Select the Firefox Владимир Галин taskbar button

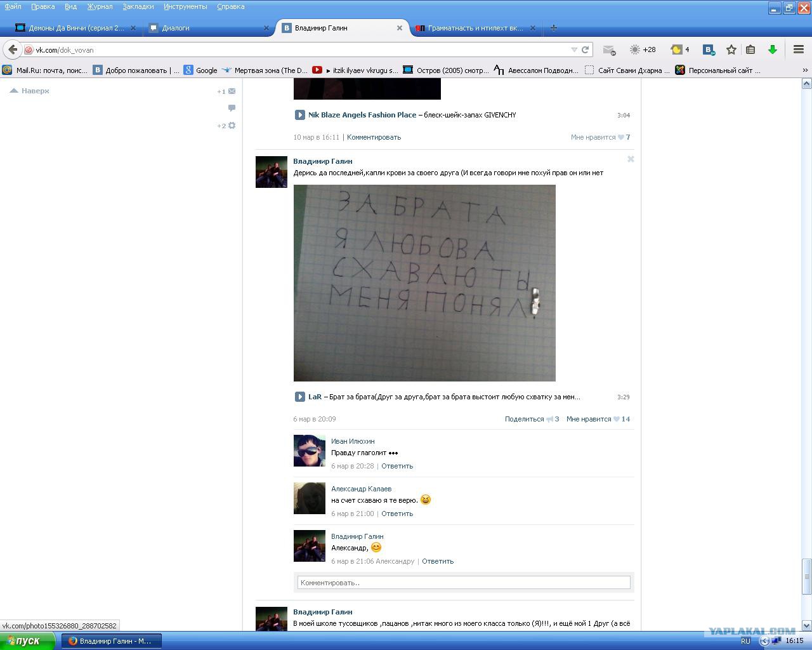pos(112,641)
